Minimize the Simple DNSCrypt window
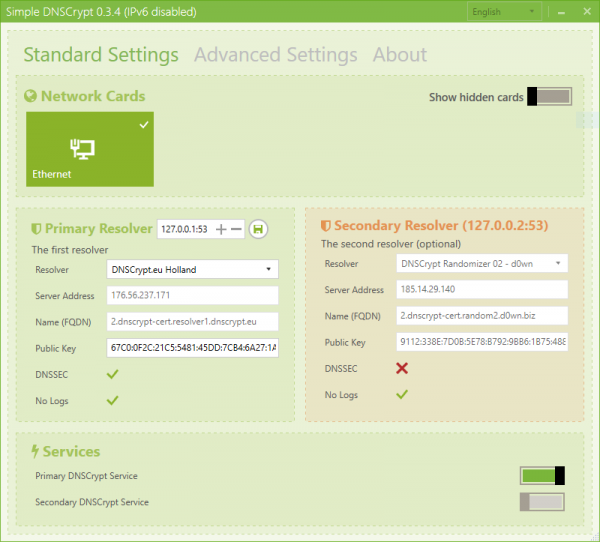 561,12
